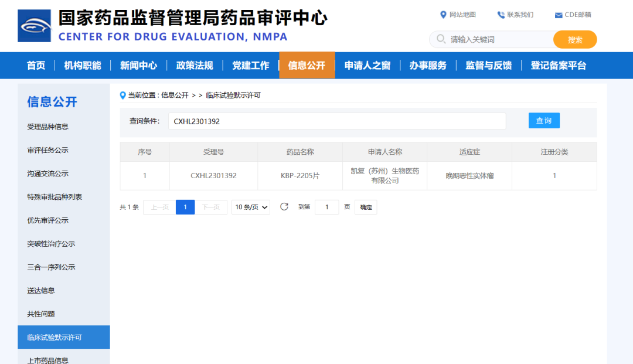Open the 申请人之窗 menu item
The height and width of the screenshot is (364, 633).
coord(367,65)
